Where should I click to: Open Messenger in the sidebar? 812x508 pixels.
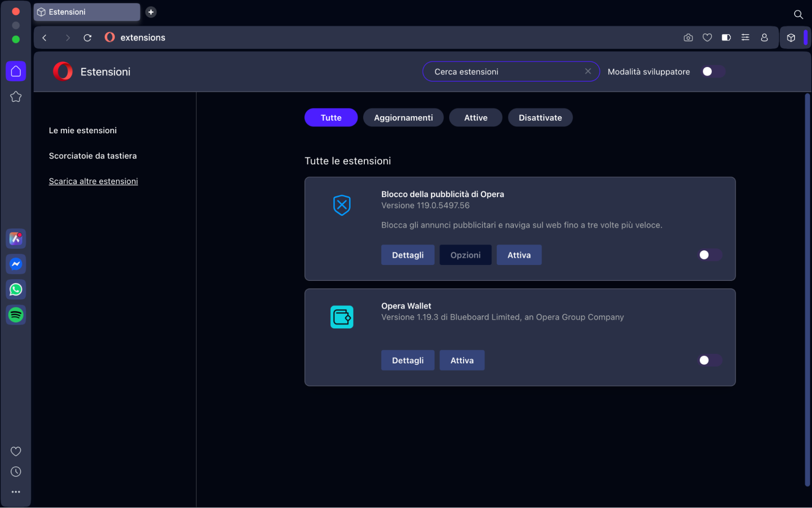point(16,264)
